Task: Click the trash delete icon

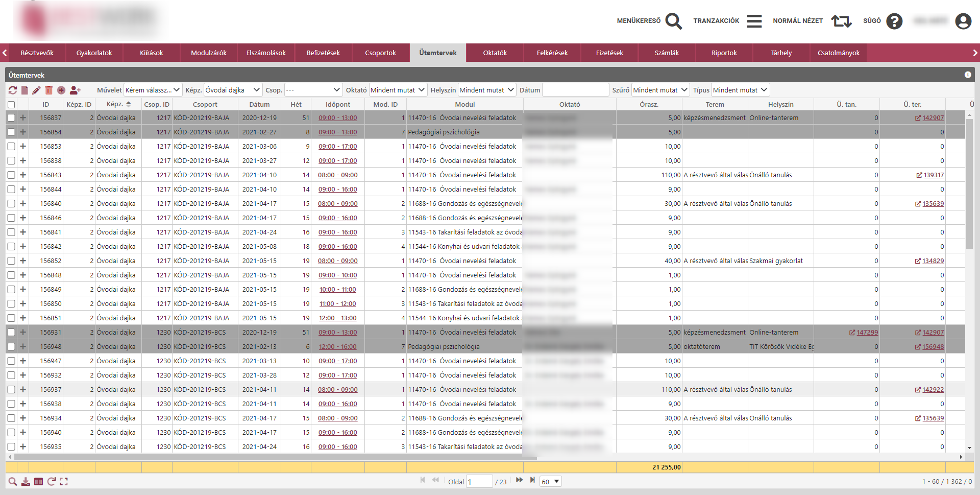Action: pyautogui.click(x=48, y=90)
